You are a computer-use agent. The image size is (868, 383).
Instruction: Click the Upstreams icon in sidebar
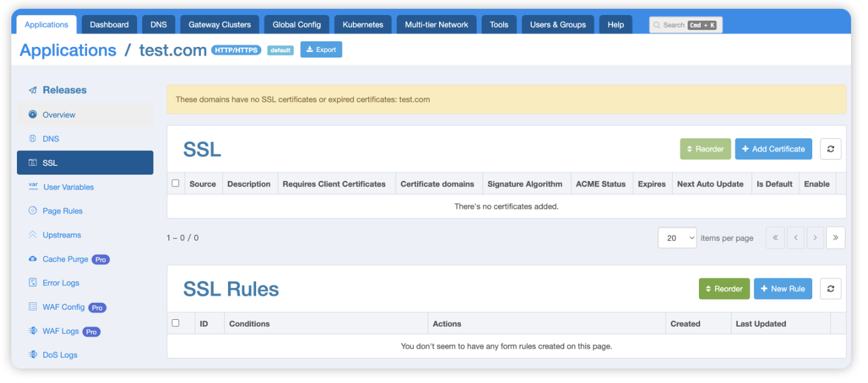point(33,235)
